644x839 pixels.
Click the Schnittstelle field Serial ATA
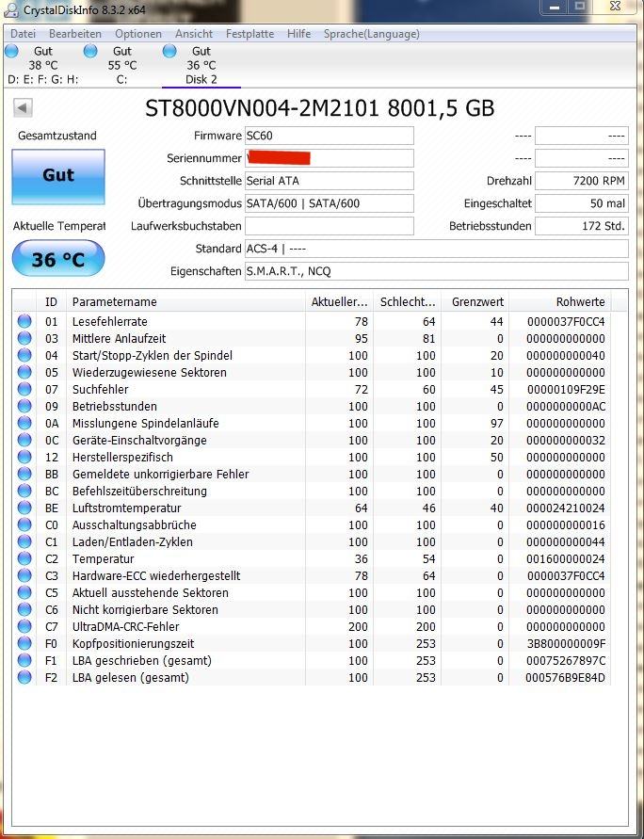coord(329,181)
